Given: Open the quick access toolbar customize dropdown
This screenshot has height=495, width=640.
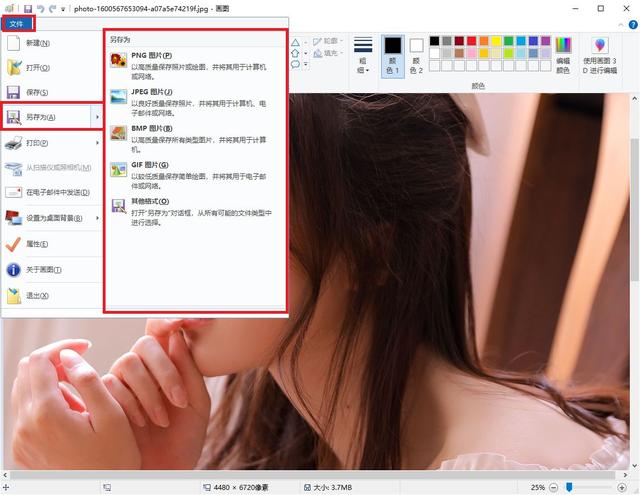Looking at the screenshot, I should (x=63, y=9).
